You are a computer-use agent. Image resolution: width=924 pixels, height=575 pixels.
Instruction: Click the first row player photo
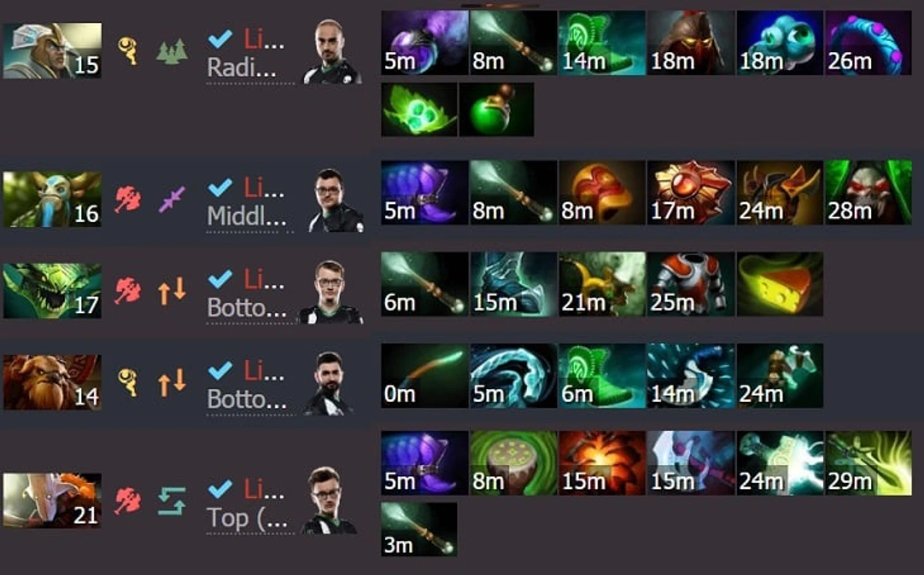[x=332, y=51]
